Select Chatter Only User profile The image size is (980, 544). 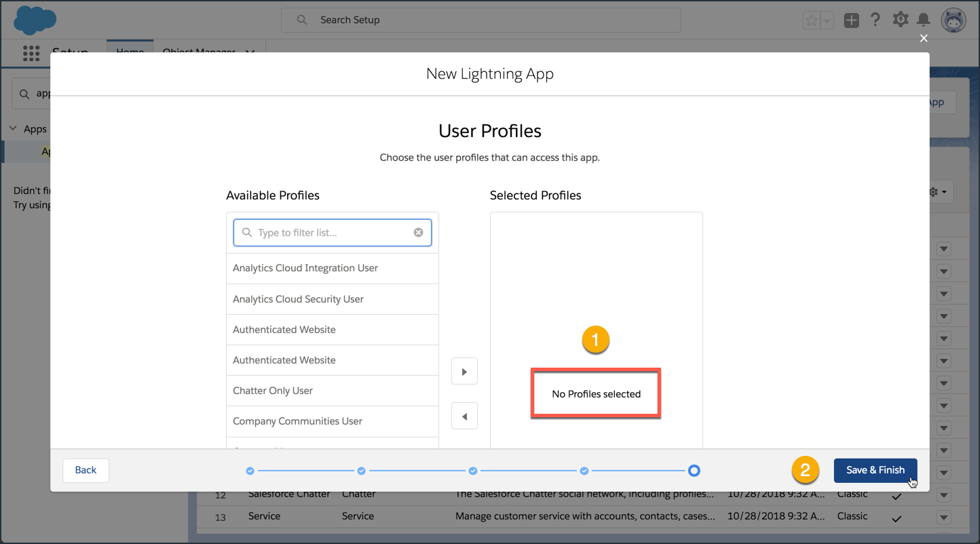333,391
